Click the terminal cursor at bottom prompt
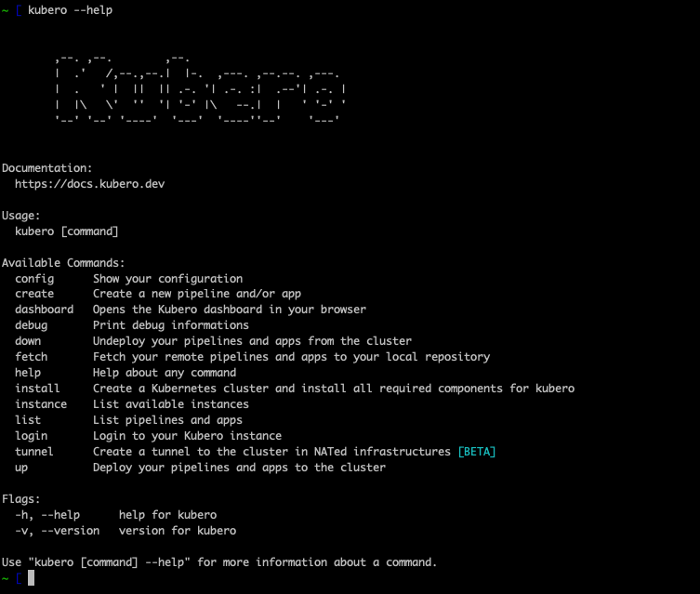700x594 pixels. [x=31, y=578]
